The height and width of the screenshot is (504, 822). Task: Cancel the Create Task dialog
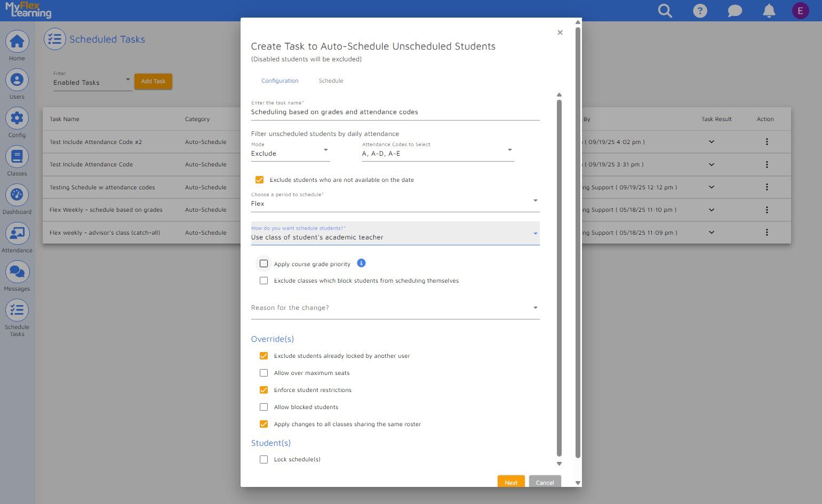point(545,482)
